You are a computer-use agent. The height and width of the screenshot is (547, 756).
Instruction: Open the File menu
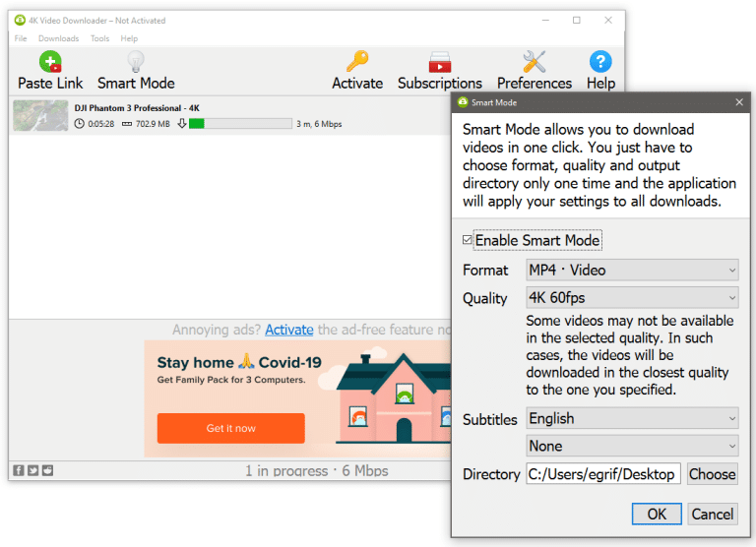tap(21, 38)
